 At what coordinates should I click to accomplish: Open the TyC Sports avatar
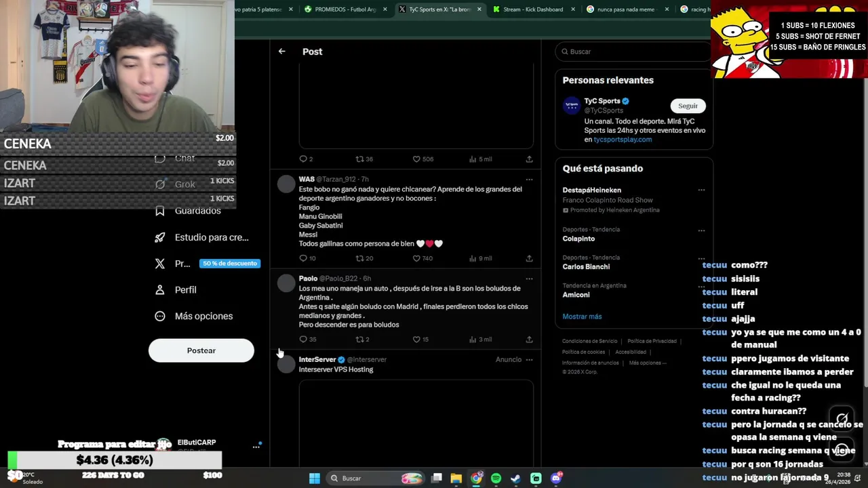point(572,106)
